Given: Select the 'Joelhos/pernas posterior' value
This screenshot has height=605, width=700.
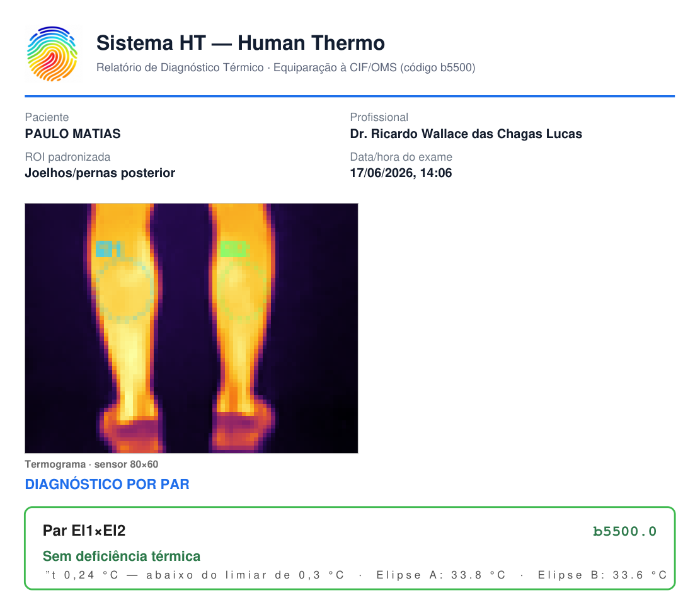Looking at the screenshot, I should pos(100,173).
